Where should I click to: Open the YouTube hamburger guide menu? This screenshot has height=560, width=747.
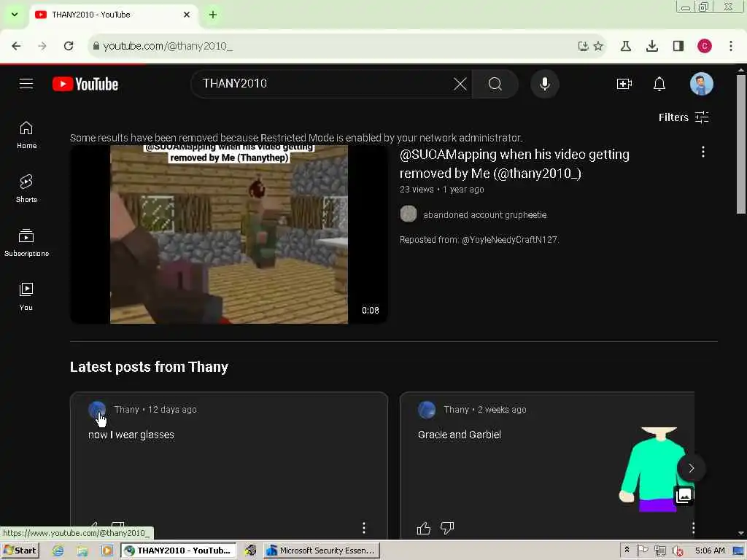pyautogui.click(x=26, y=84)
